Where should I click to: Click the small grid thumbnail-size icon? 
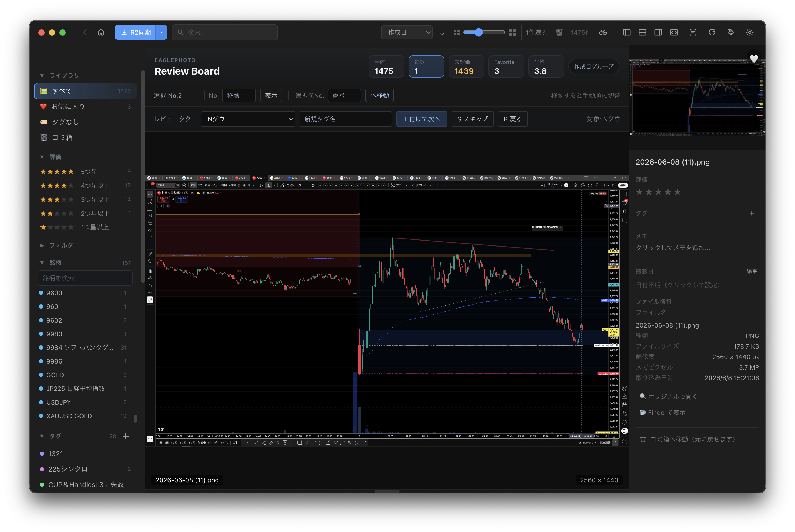coord(457,32)
